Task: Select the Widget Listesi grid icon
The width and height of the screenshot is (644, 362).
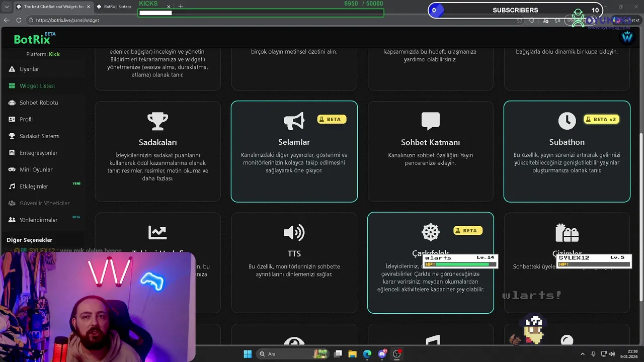Action: 12,86
